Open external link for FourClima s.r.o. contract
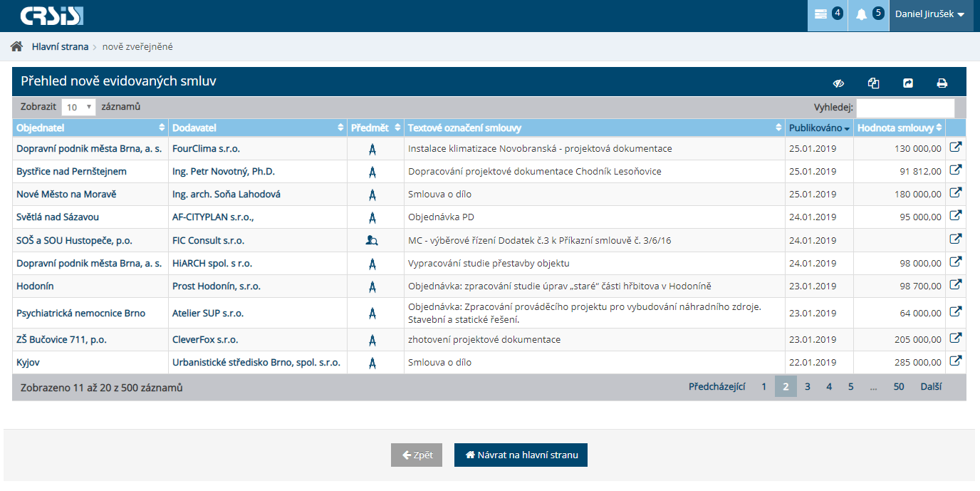Image resolution: width=980 pixels, height=491 pixels. [956, 148]
